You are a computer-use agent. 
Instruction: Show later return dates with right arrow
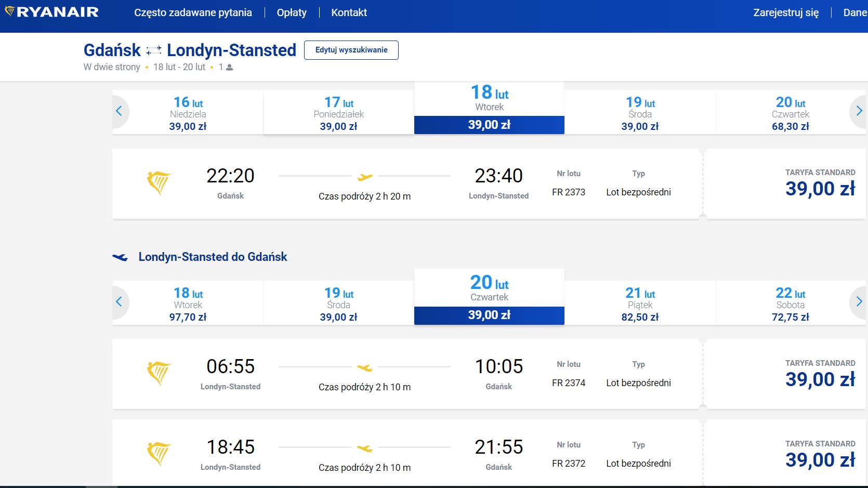pyautogui.click(x=859, y=302)
